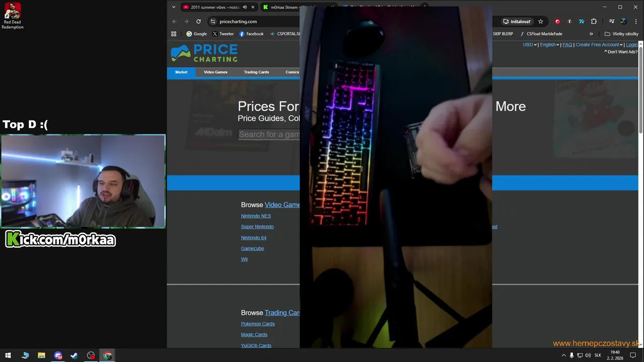644x362 pixels.
Task: Select the Trading Cards navigation tab
Action: pos(256,72)
